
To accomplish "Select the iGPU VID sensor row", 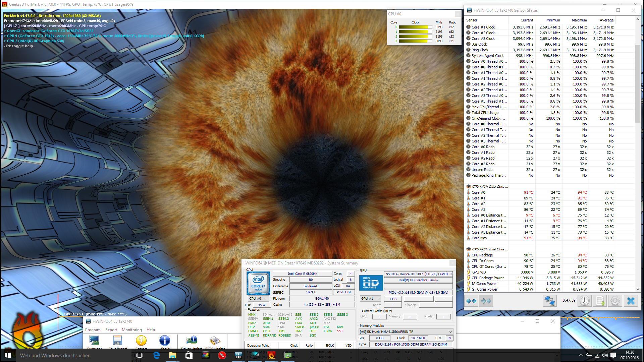I will pyautogui.click(x=540, y=272).
